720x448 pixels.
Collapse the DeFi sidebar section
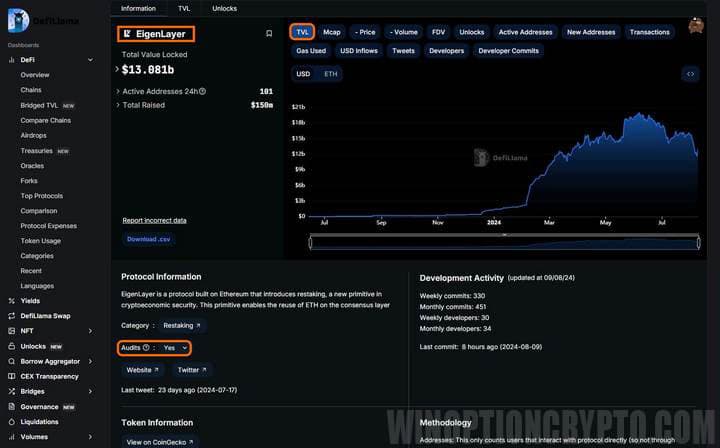tap(90, 60)
